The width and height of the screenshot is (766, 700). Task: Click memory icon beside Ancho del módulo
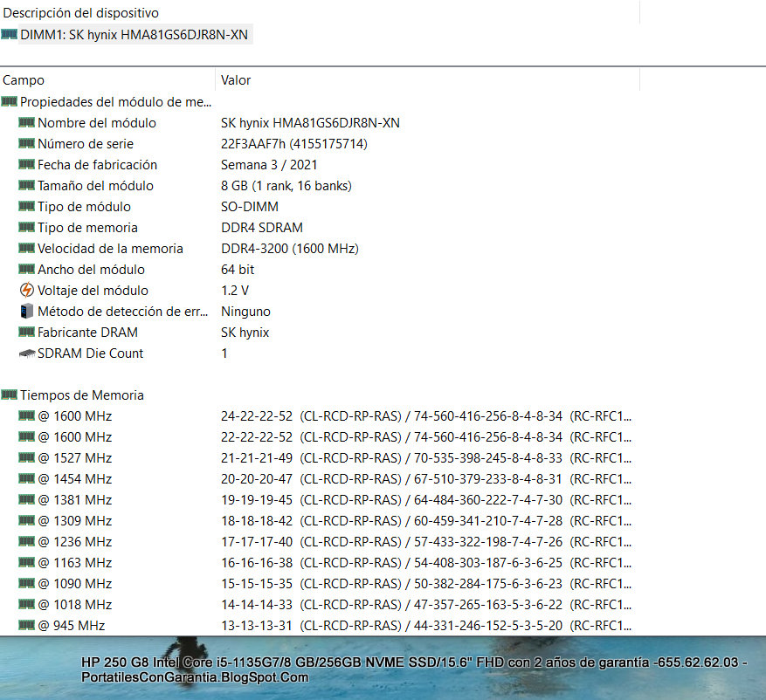[x=26, y=269]
